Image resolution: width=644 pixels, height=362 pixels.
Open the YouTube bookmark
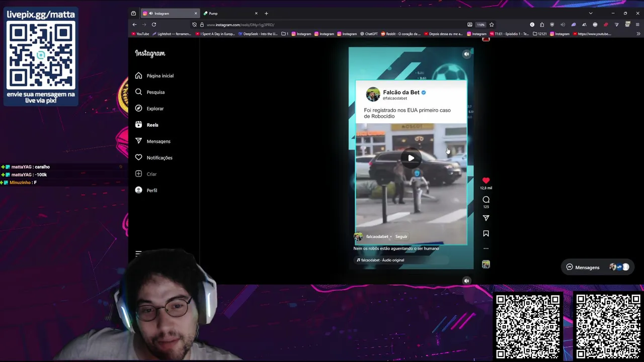[140, 34]
